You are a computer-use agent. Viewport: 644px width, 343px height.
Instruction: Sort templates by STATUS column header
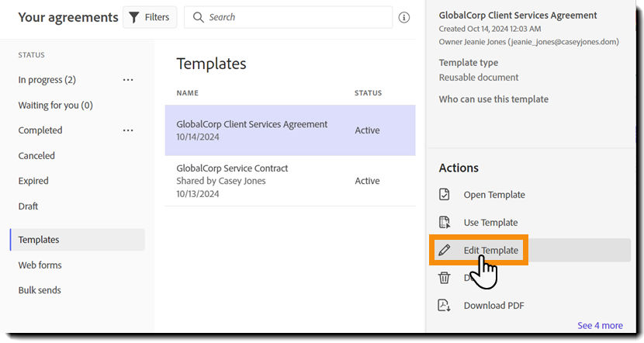[368, 93]
